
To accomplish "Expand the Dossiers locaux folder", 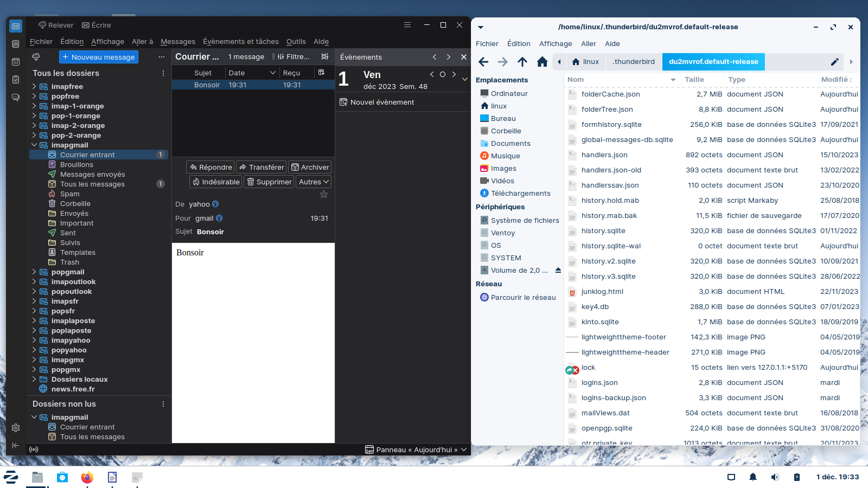I will (x=34, y=379).
